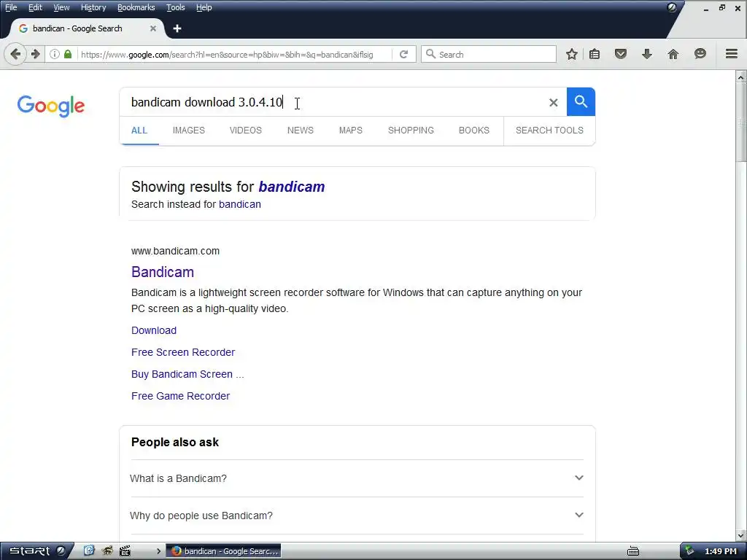Click the www.bandicam.com URL text
Screen dimensions: 747x560
[x=175, y=251]
